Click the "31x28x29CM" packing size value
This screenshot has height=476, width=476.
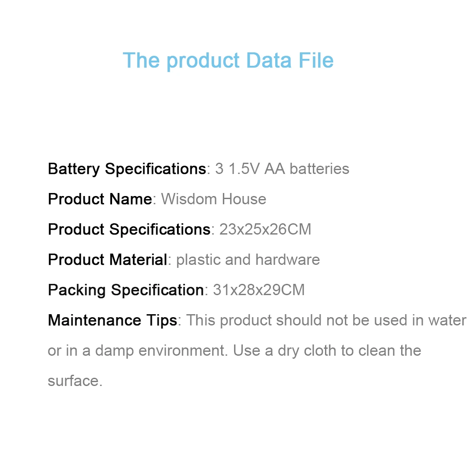tap(259, 290)
